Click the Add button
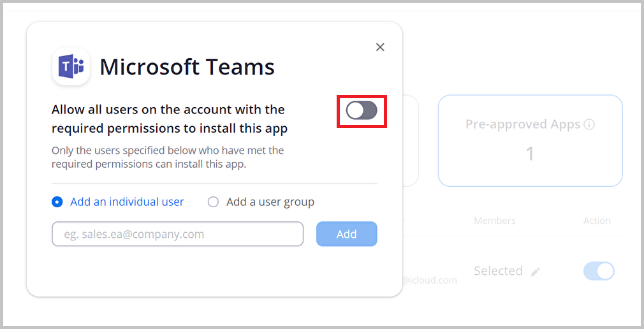Viewport: 644px width, 329px height. [x=347, y=234]
